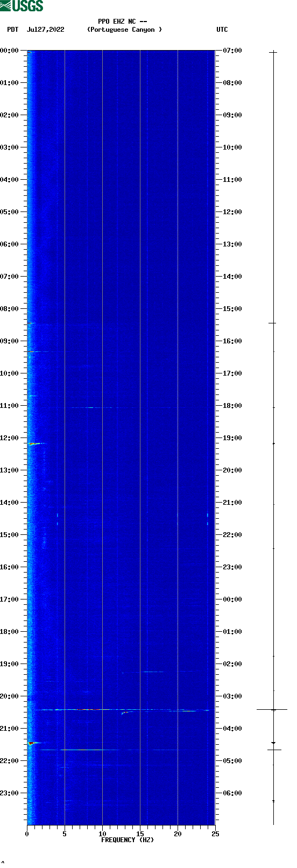The image size is (297, 868).
Task: Click the 19:00 UTC time label
Action: 232,438
